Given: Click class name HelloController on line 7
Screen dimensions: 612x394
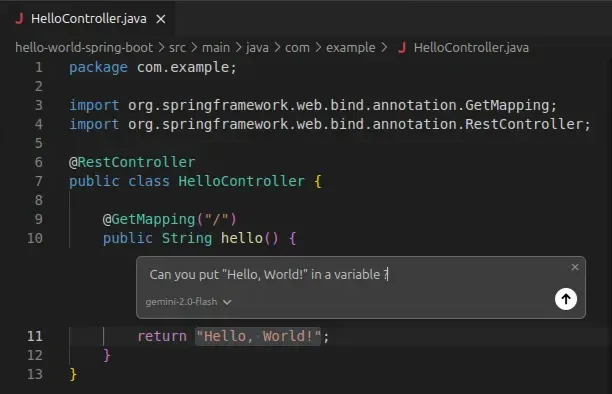Looking at the screenshot, I should point(241,181).
